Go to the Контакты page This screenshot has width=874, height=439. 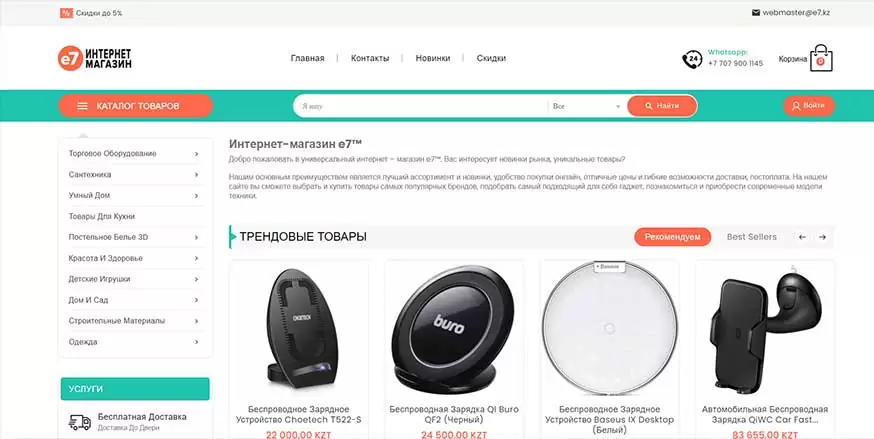pyautogui.click(x=370, y=58)
